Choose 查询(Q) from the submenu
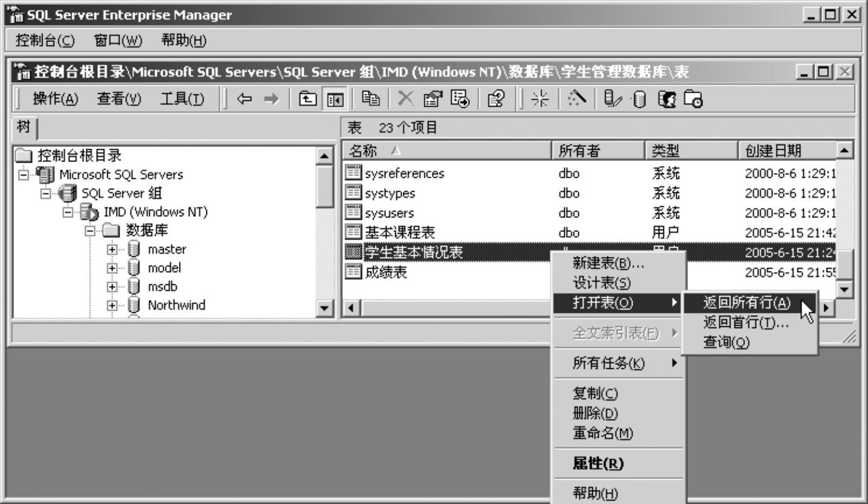 tap(750, 342)
